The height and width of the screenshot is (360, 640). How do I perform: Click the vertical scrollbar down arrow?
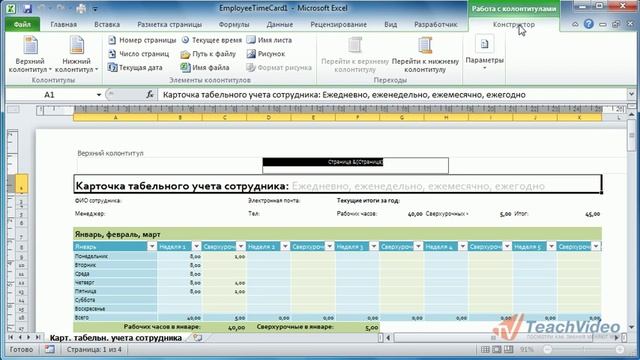(631, 327)
